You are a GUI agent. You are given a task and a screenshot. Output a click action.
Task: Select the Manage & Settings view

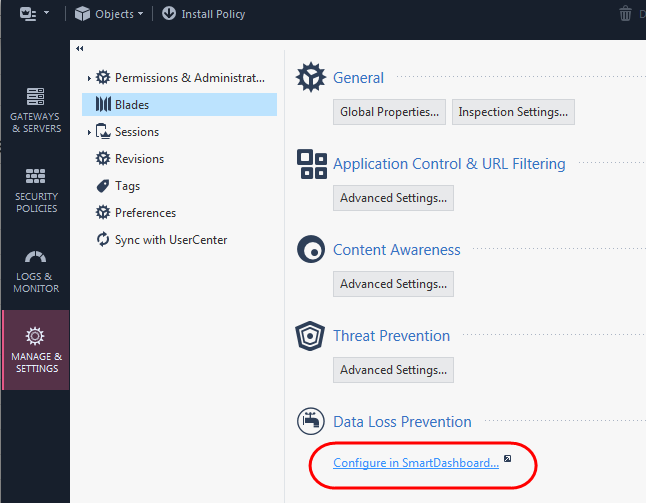(x=36, y=350)
